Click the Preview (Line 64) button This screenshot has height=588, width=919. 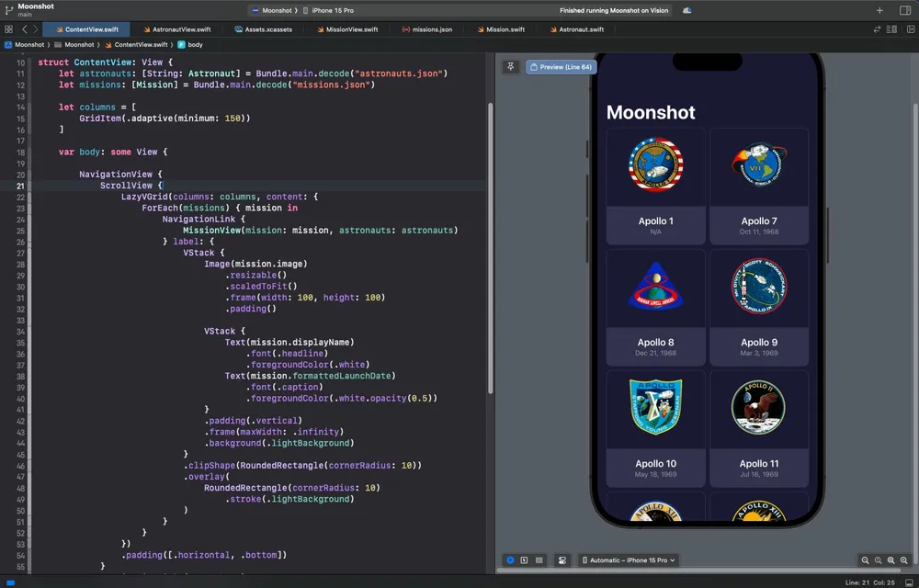[561, 66]
